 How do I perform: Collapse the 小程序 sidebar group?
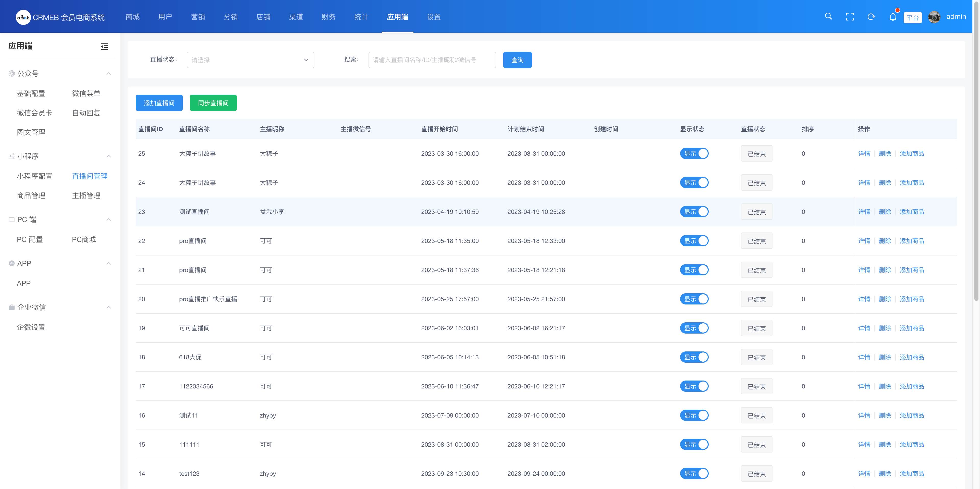(108, 156)
